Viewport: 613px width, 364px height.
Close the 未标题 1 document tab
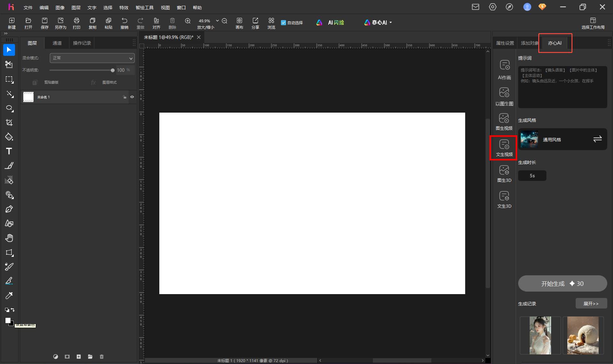pyautogui.click(x=199, y=37)
